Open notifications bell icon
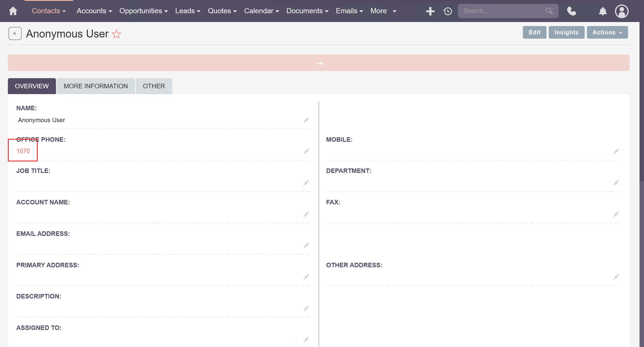This screenshot has width=644, height=347. tap(603, 11)
